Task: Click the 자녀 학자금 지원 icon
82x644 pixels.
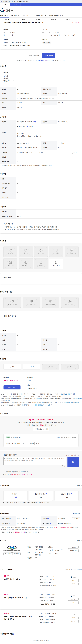Action: pos(71,252)
